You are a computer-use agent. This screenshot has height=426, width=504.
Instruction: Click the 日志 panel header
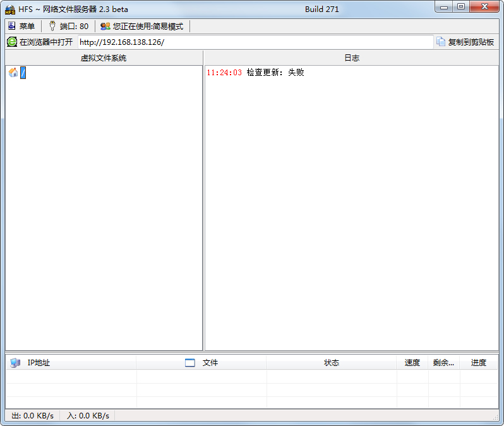point(352,58)
